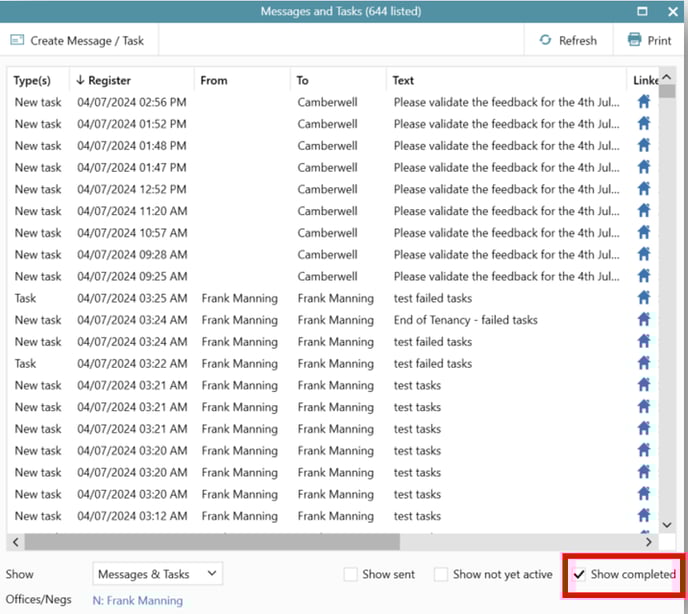
Task: Select the 04/07/2024 03:12 AM register cell
Action: click(x=132, y=516)
